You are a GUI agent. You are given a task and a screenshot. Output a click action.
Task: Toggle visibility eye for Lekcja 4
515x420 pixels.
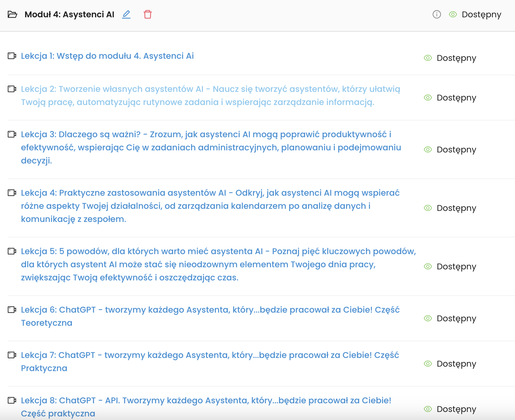tap(428, 208)
